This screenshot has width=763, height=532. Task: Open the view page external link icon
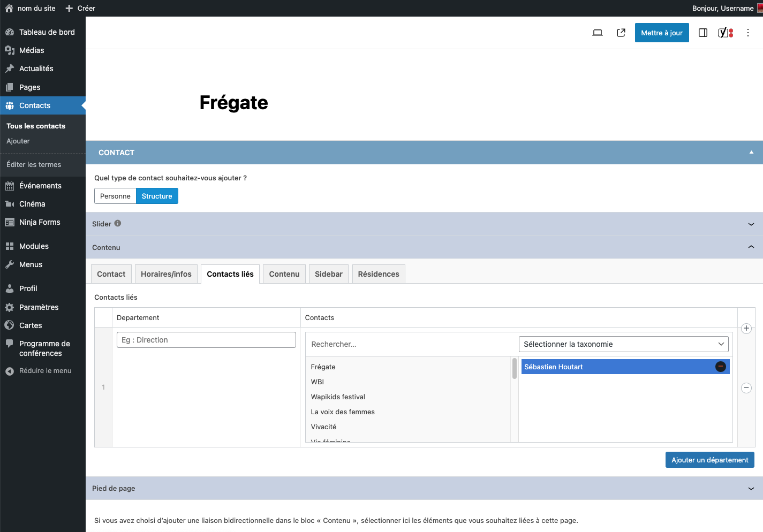[621, 33]
